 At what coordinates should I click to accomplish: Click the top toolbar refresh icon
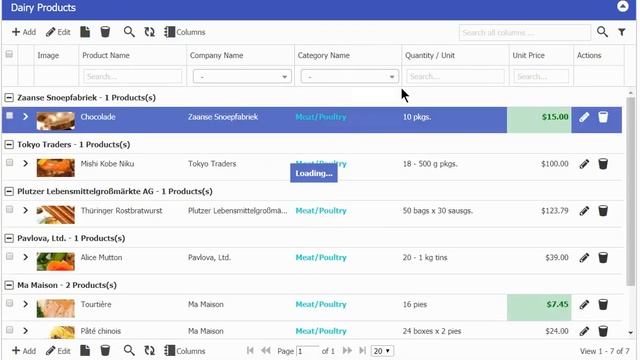(x=149, y=32)
